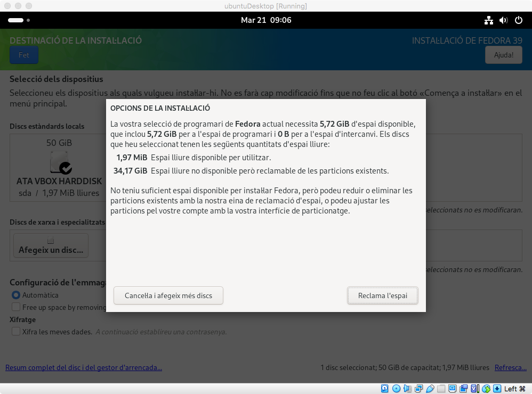The image size is (532, 394).
Task: Open help with the Ajuda! button
Action: pyautogui.click(x=504, y=55)
